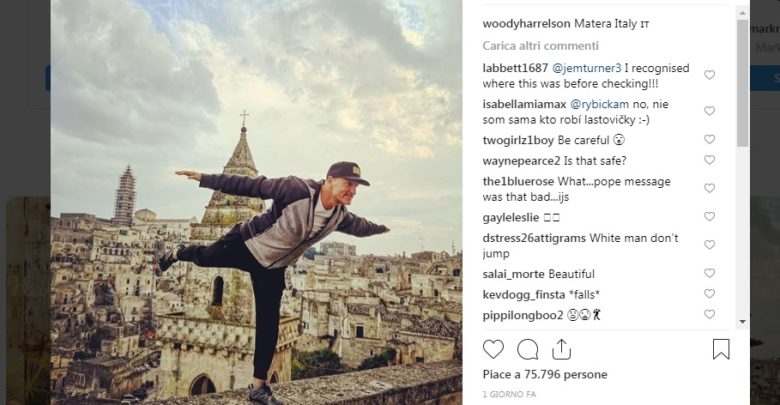Screen dimensions: 780x405
Task: Open the woodyharrelson profile link
Action: tap(526, 24)
